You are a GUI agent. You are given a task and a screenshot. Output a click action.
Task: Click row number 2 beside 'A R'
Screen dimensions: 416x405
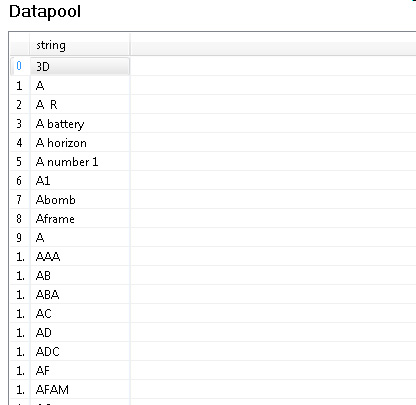(20, 105)
